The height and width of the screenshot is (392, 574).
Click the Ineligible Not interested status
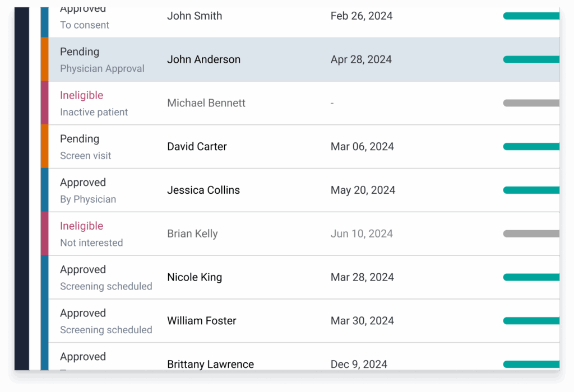[91, 234]
